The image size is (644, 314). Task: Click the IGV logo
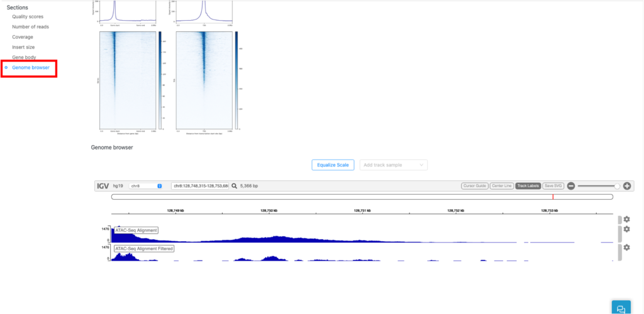tap(103, 186)
